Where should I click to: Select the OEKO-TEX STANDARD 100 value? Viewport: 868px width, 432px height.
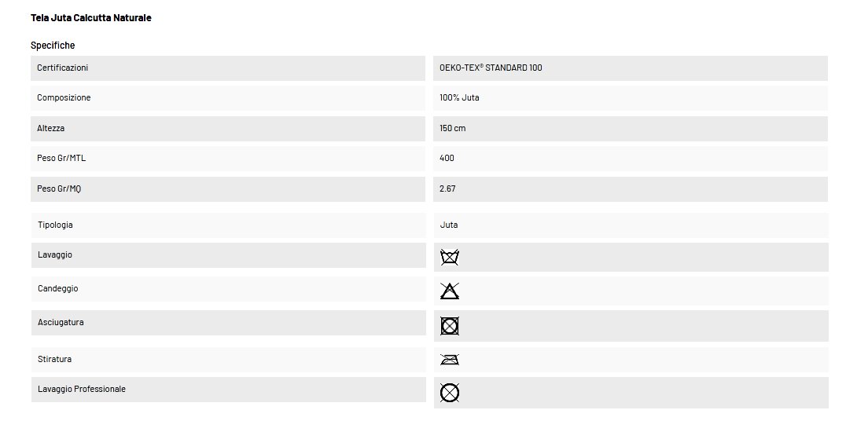click(x=491, y=68)
